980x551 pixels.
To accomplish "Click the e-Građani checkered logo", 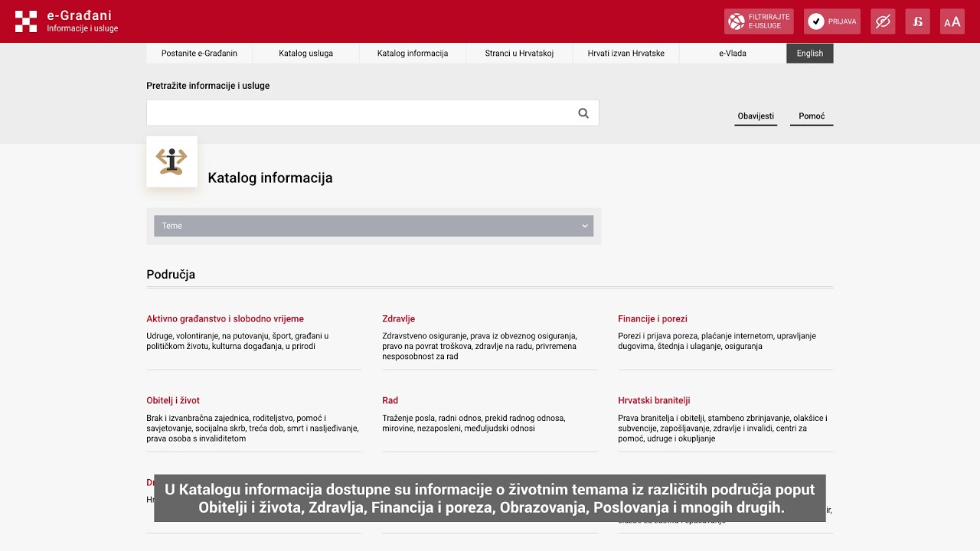I will (26, 21).
